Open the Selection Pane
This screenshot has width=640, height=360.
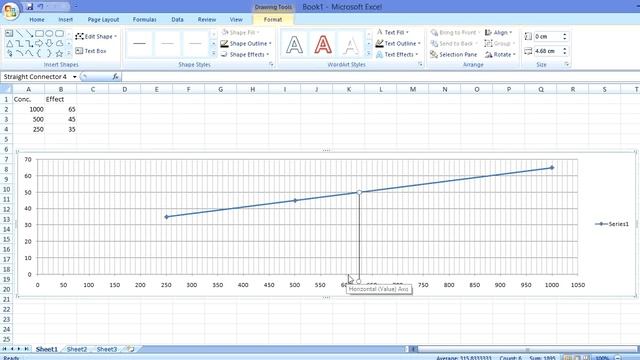(453, 54)
